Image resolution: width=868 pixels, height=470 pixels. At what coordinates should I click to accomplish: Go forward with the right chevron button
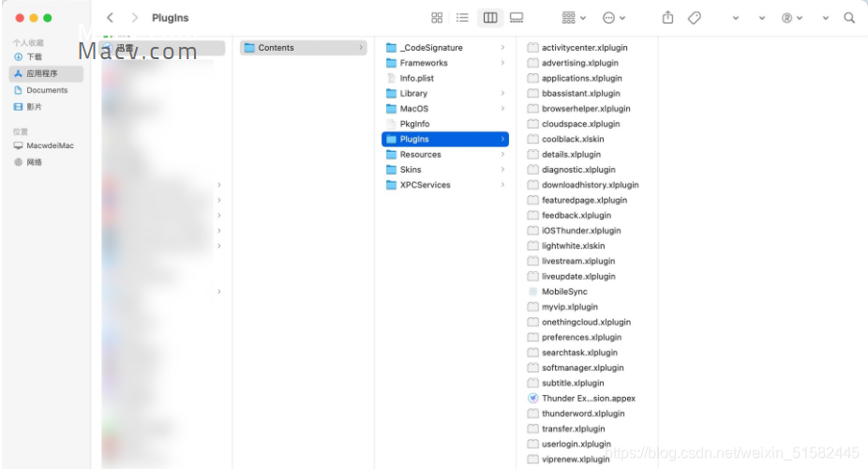click(x=135, y=18)
